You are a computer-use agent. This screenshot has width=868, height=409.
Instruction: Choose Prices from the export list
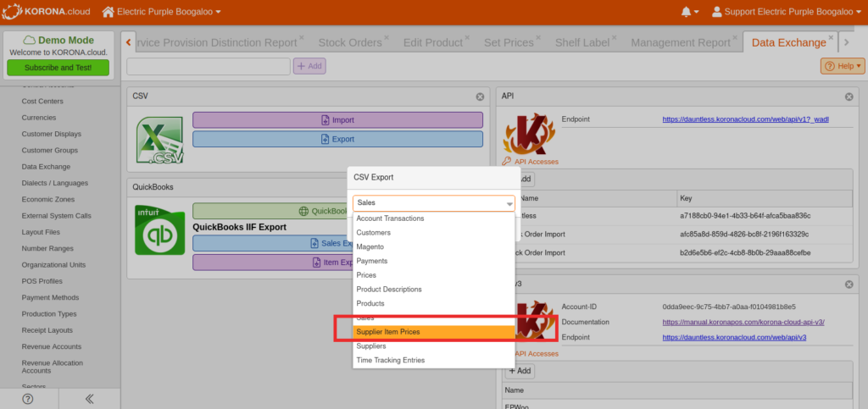point(433,275)
